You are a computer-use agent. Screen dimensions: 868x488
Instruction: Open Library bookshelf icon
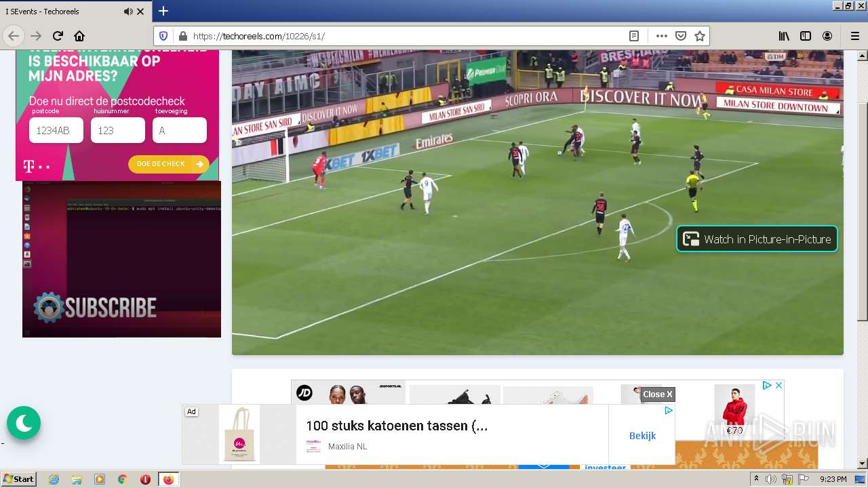pyautogui.click(x=784, y=36)
